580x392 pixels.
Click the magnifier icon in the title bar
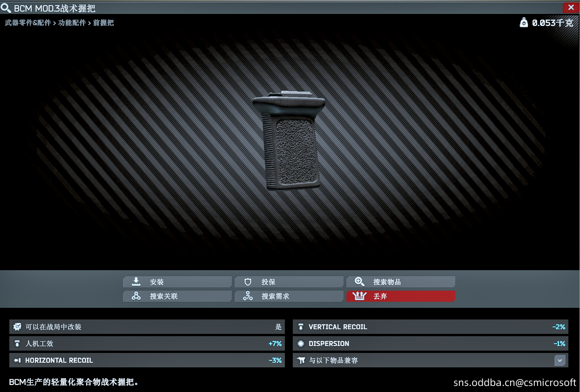[x=6, y=8]
